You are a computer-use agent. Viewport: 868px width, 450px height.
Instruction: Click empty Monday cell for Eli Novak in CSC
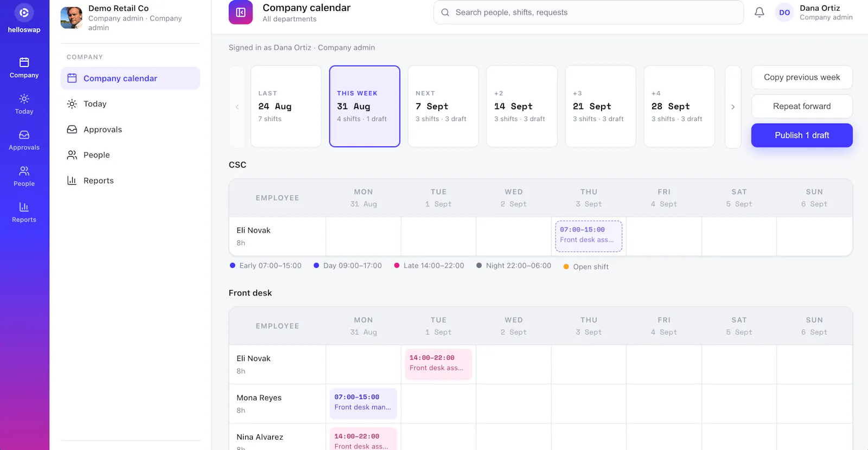click(363, 236)
